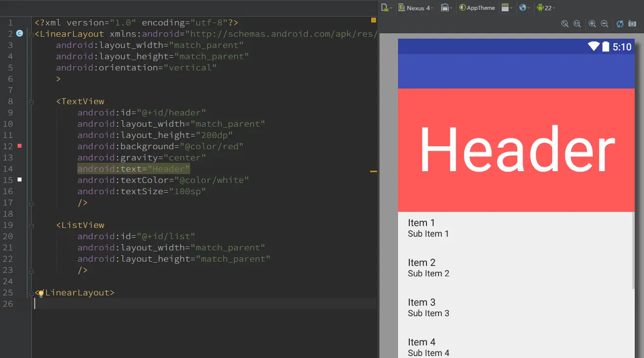
Task: Open the locale globe dropdown
Action: [524, 8]
